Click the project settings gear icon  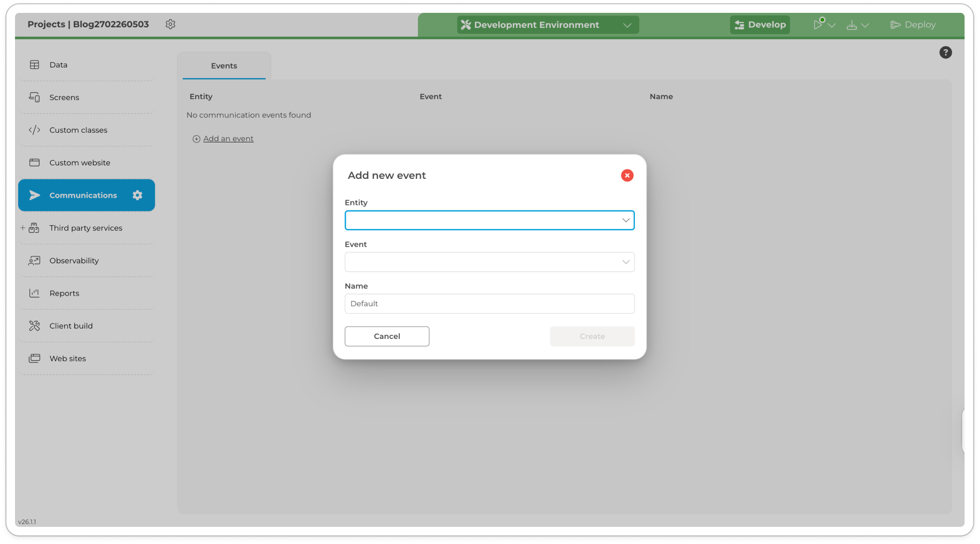pyautogui.click(x=170, y=24)
